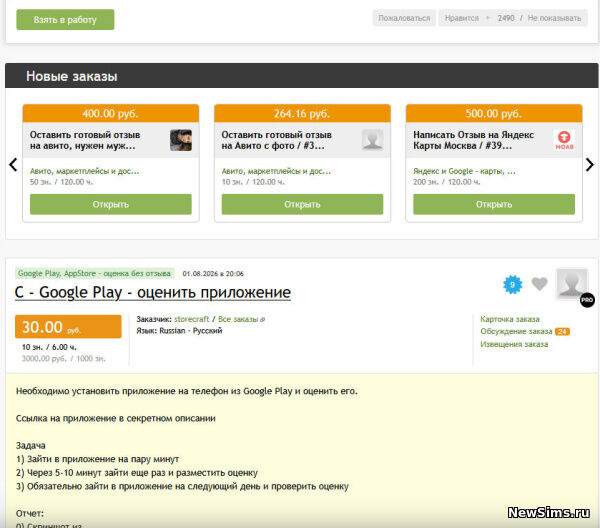The height and width of the screenshot is (528, 600).
Task: Click '50 зн. / 120.00 ч.' text
Action: point(62,182)
